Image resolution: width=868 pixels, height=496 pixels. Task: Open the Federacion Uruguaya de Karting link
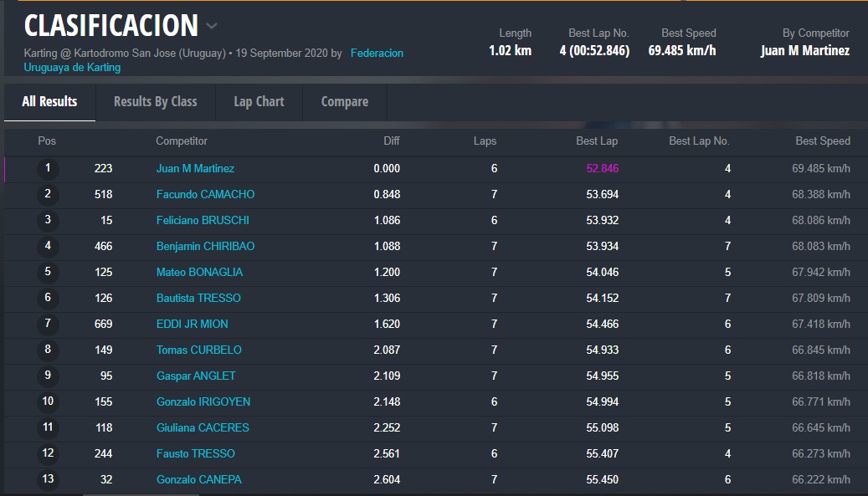tap(377, 54)
